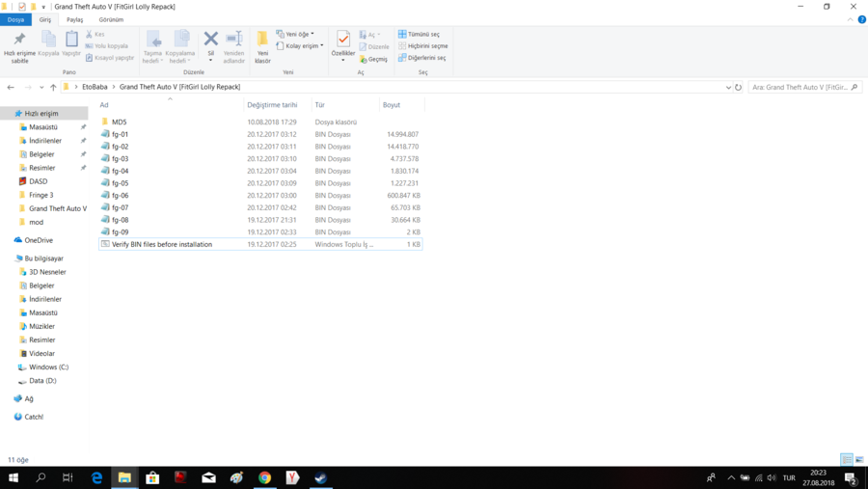This screenshot has width=868, height=489.
Task: Switch to details list view
Action: [846, 459]
